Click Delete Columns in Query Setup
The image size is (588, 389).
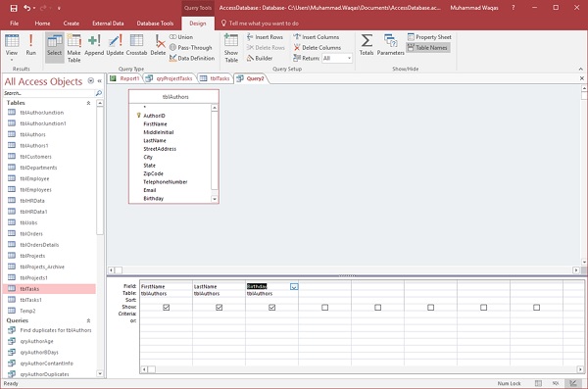318,48
